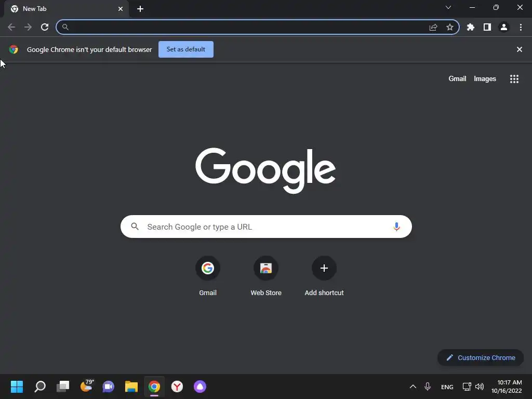Click Set as default button
This screenshot has width=532, height=399.
(186, 49)
